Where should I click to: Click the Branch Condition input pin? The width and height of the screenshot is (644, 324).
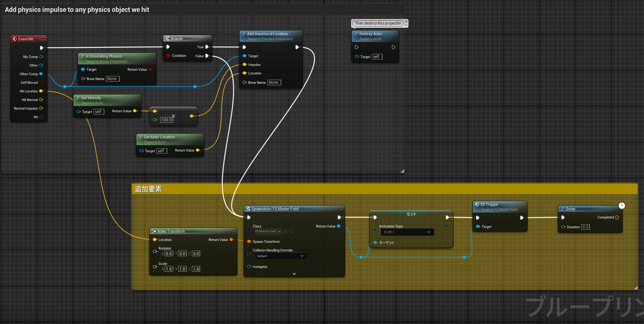coord(168,56)
